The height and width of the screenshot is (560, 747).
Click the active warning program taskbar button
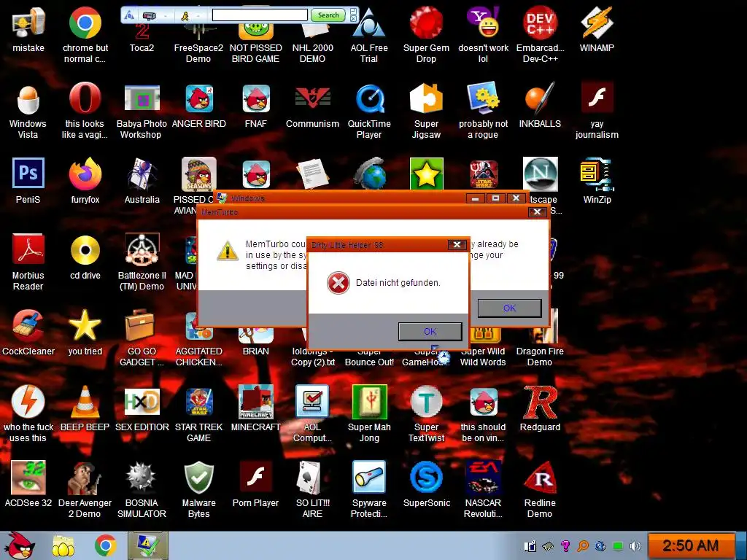[x=147, y=545]
